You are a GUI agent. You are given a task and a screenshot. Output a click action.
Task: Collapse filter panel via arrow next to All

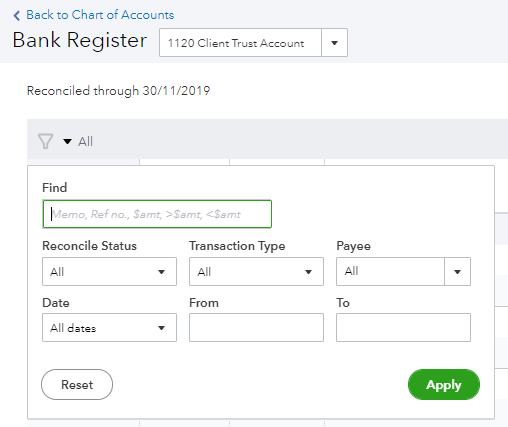pos(67,142)
